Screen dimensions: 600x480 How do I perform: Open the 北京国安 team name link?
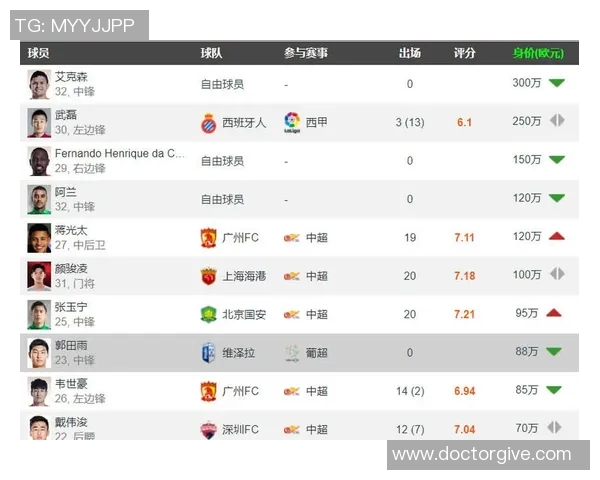click(x=244, y=314)
